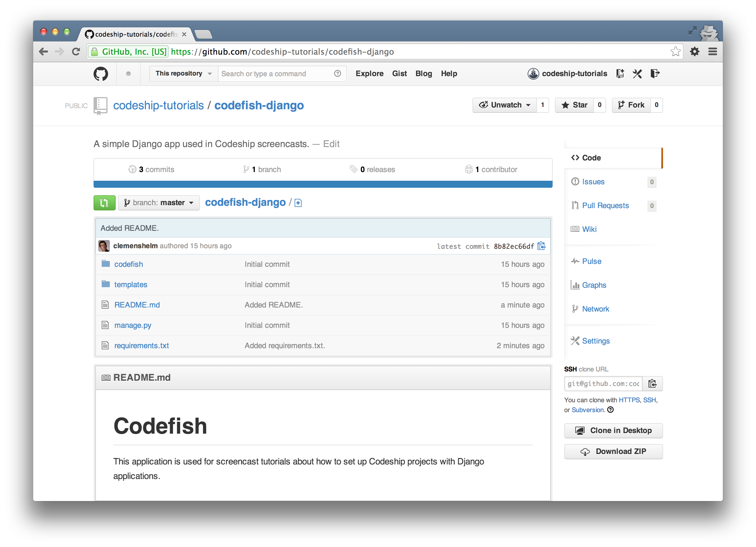Click the Download ZIP button
Image resolution: width=756 pixels, height=547 pixels.
(x=613, y=451)
